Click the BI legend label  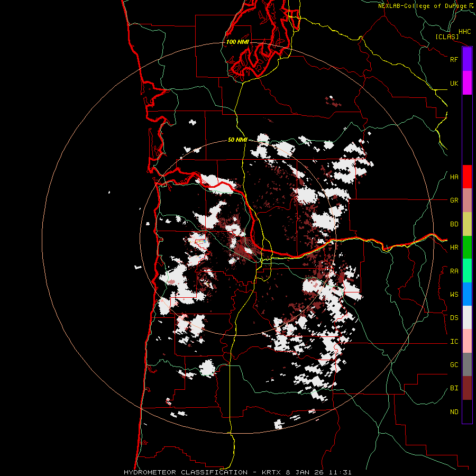454,388
